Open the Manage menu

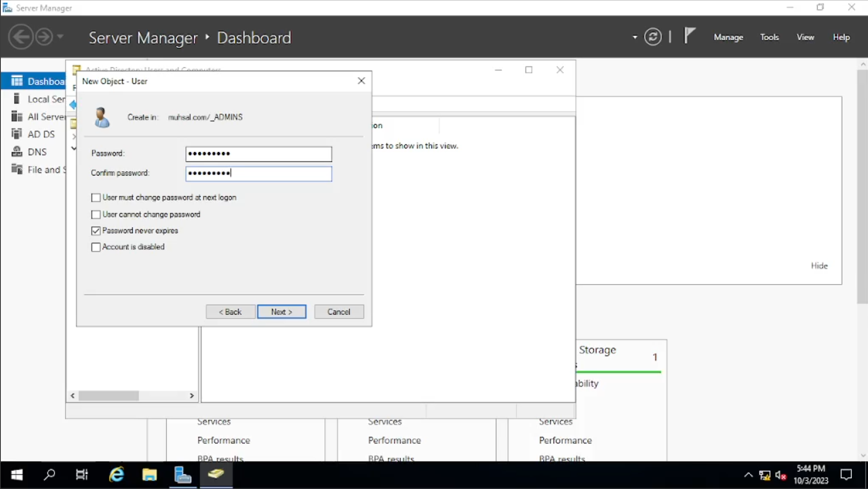728,37
